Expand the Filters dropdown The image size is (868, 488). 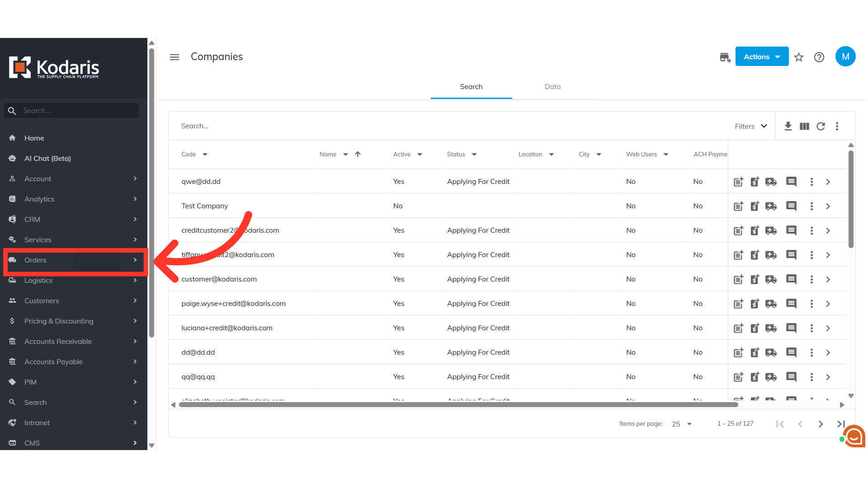point(750,127)
